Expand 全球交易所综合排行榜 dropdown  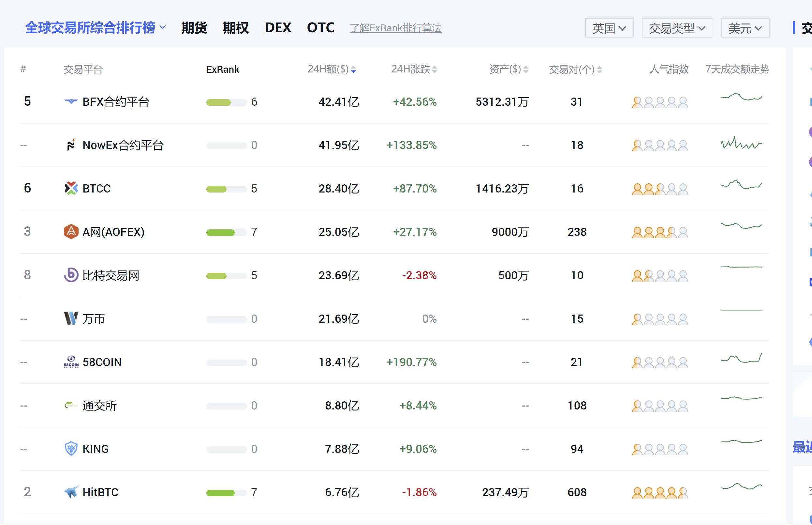point(96,28)
